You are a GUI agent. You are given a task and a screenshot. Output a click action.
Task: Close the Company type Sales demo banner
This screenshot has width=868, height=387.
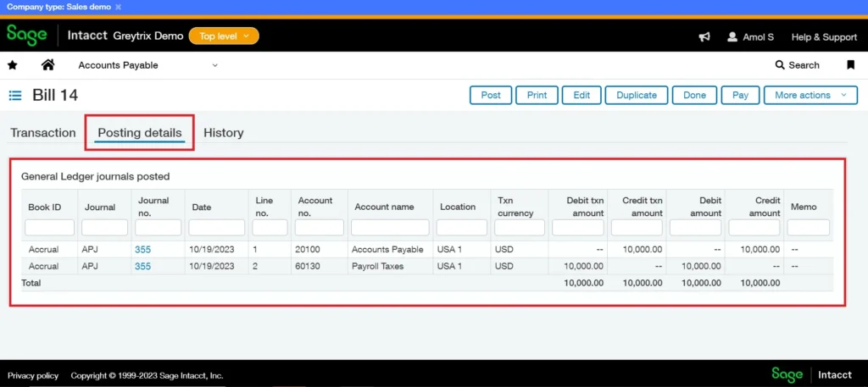[118, 7]
